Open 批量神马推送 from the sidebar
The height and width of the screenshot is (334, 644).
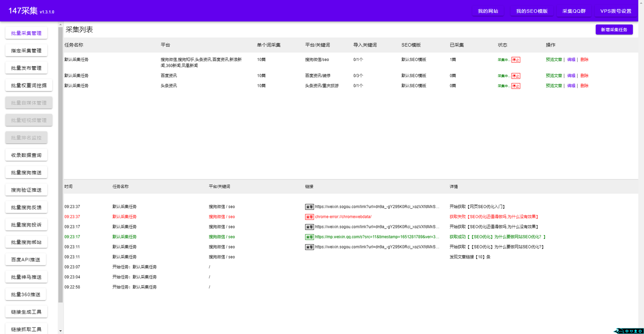point(26,277)
